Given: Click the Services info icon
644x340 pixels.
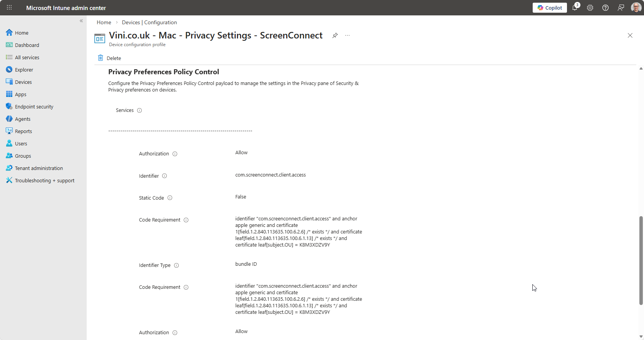Looking at the screenshot, I should pos(139,110).
